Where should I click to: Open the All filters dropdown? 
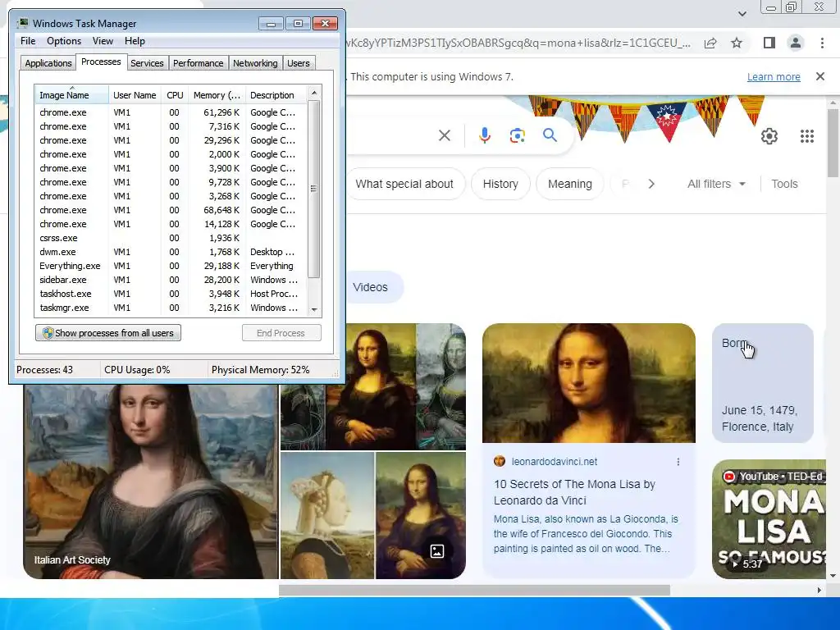pos(716,184)
